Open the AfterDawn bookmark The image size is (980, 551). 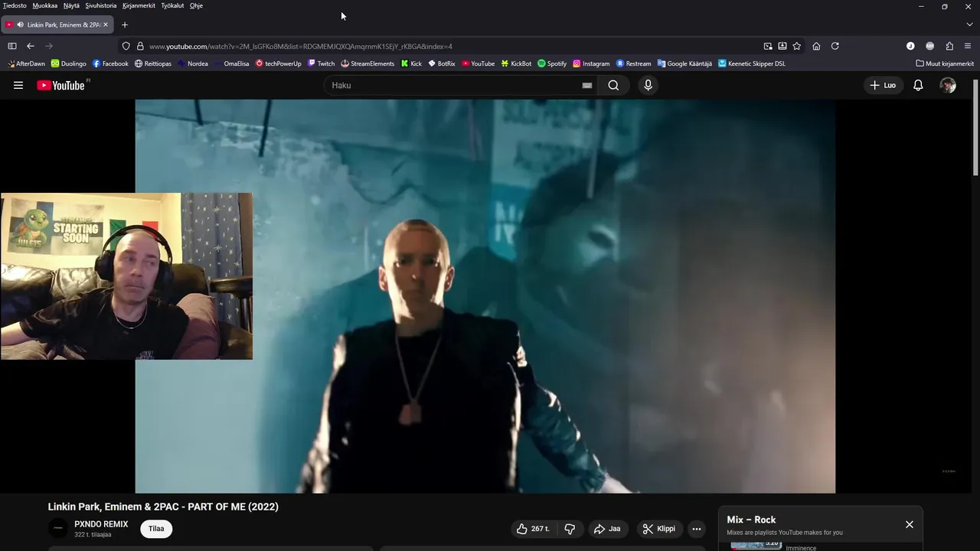25,64
